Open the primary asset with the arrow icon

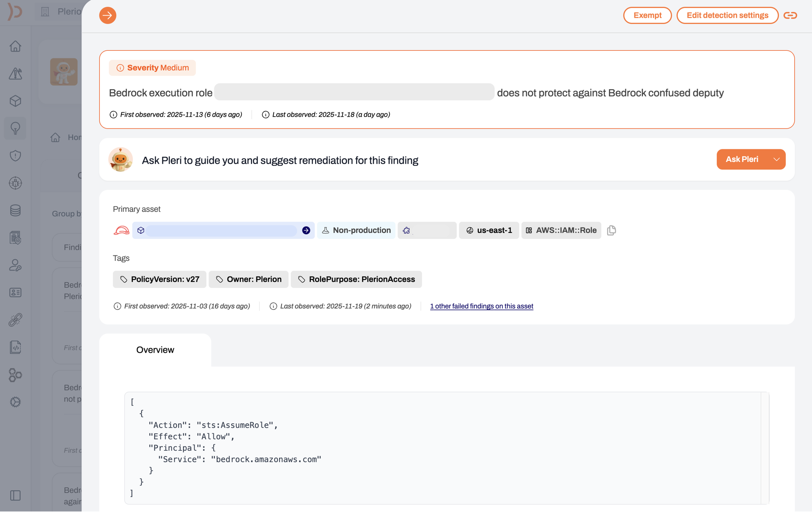tap(306, 230)
